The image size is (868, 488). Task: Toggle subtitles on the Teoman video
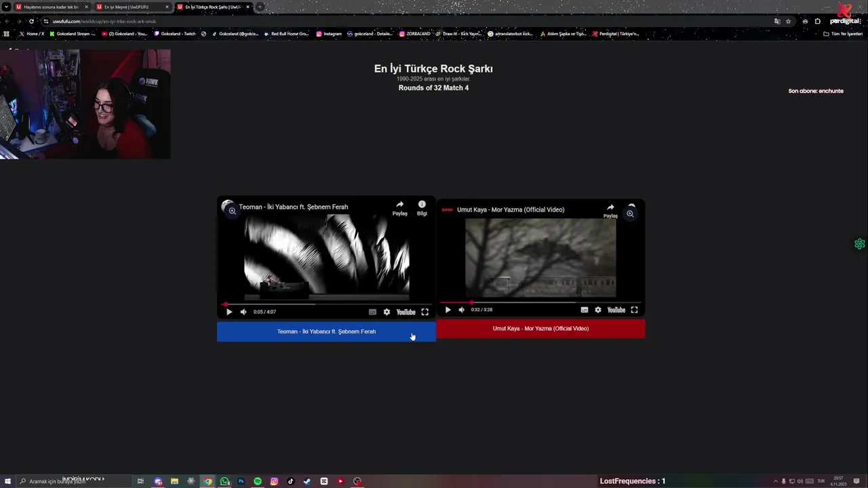pos(372,312)
